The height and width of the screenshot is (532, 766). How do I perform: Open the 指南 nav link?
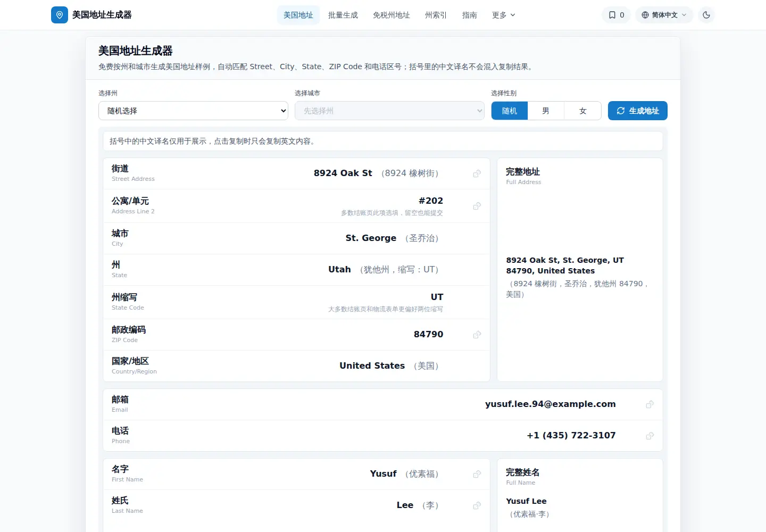[x=470, y=15]
